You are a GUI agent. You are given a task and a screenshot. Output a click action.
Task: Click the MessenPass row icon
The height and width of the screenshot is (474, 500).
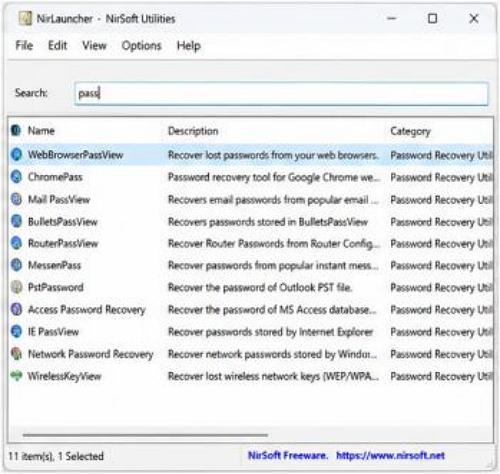(x=16, y=265)
